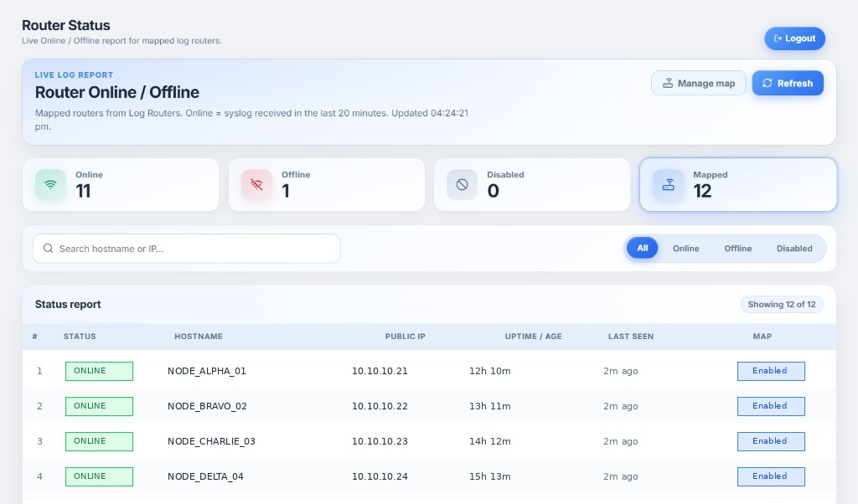
Task: Click the PUBLIC IP column header
Action: [405, 337]
